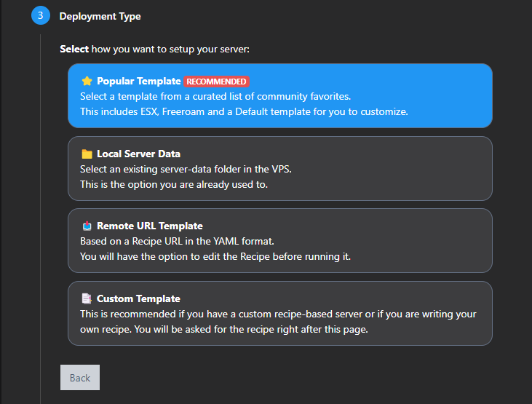
Task: Choose the Local Server Data title
Action: click(138, 154)
